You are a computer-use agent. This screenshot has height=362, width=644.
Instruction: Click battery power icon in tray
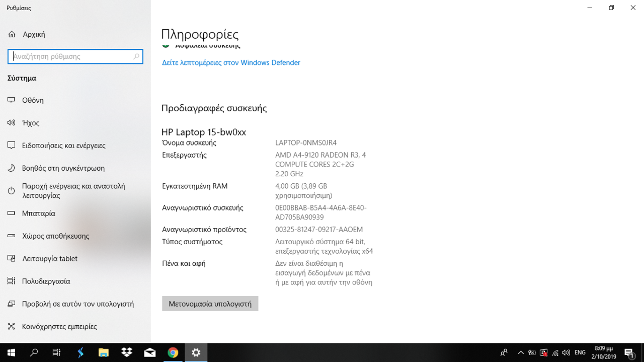532,352
